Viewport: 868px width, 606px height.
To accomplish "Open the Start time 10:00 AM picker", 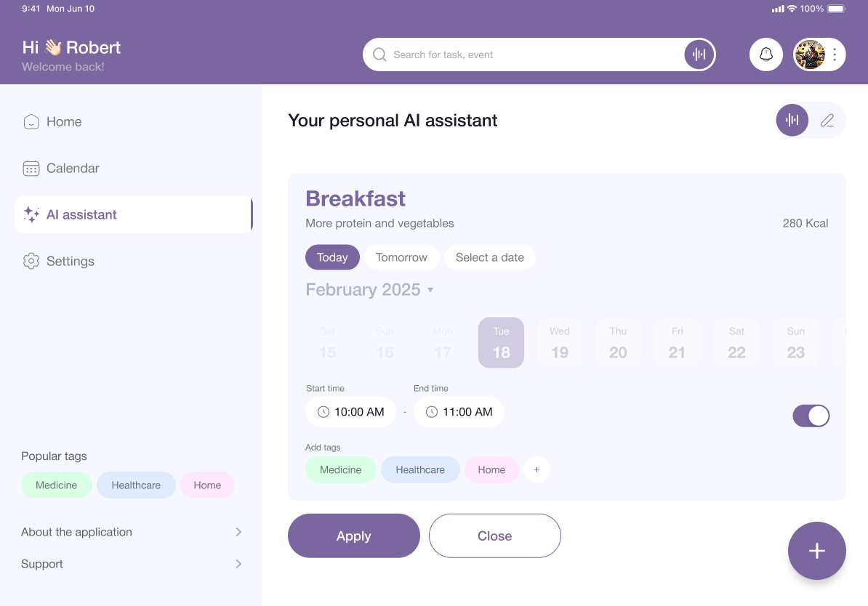I will click(x=350, y=412).
